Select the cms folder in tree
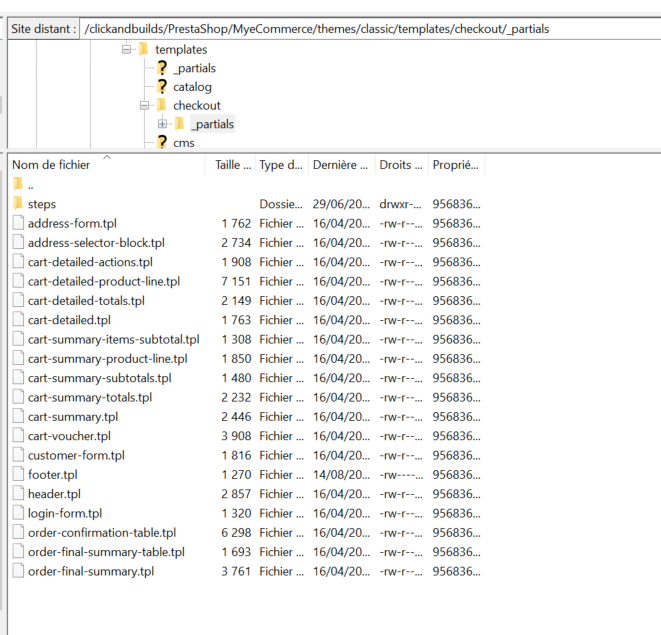Screen dimensions: 661x635 pyautogui.click(x=184, y=143)
